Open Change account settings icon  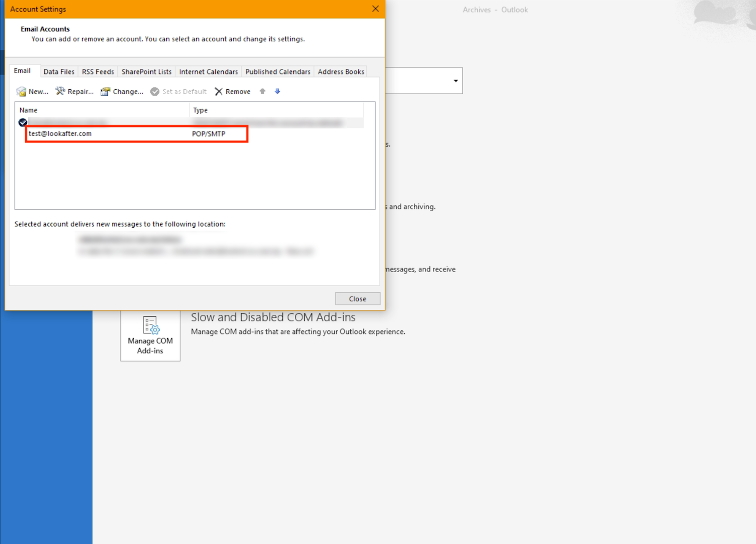click(x=105, y=92)
